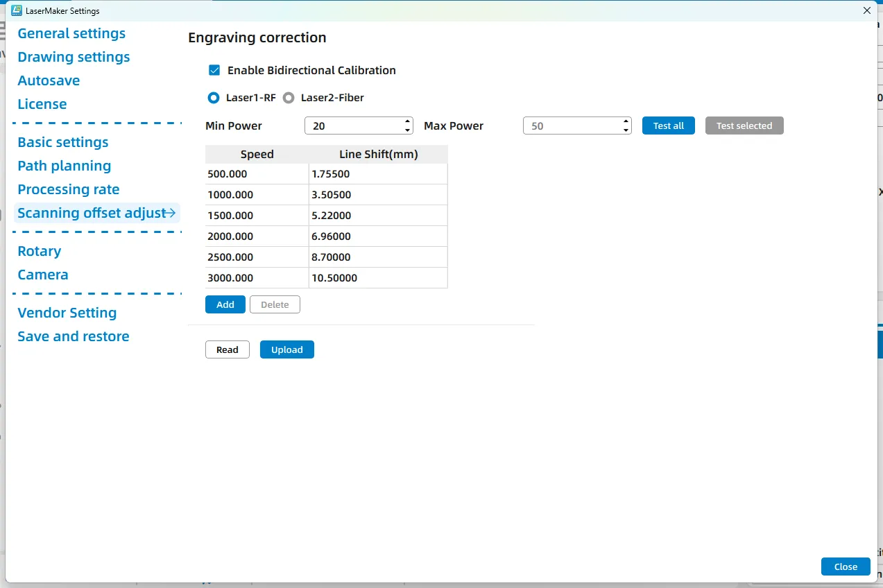Open Save and restore page

(73, 336)
